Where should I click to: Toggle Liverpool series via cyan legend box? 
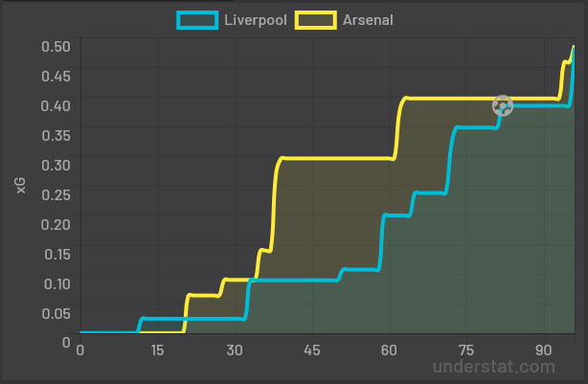point(197,20)
